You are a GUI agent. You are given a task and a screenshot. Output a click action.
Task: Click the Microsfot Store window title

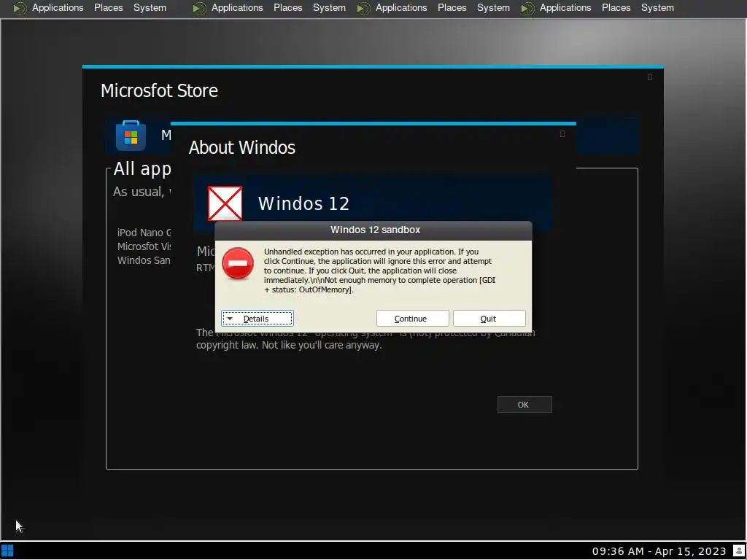159,90
